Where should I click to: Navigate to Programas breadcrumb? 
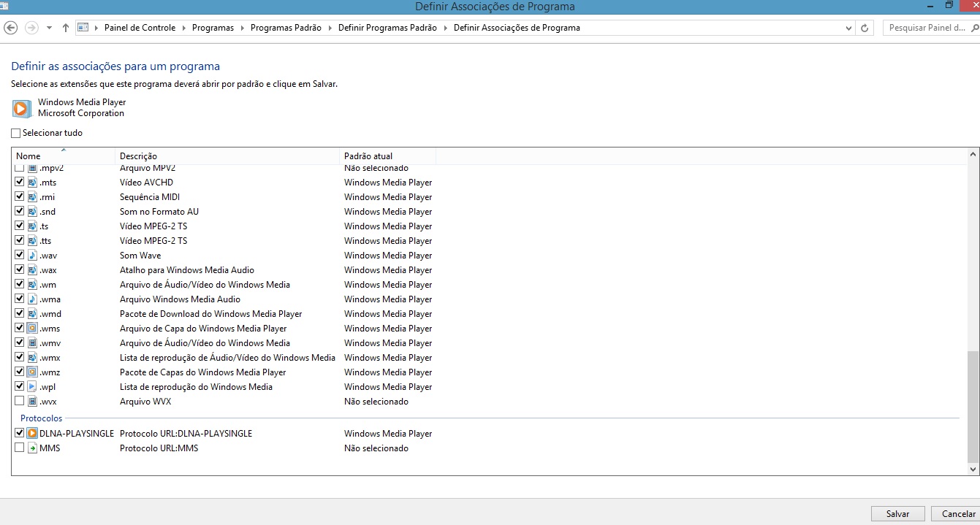213,28
